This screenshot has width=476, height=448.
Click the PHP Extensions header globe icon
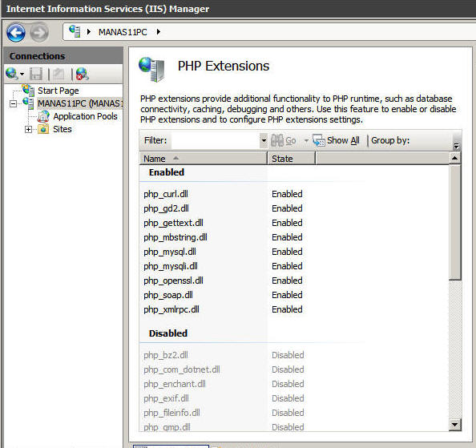(x=151, y=69)
